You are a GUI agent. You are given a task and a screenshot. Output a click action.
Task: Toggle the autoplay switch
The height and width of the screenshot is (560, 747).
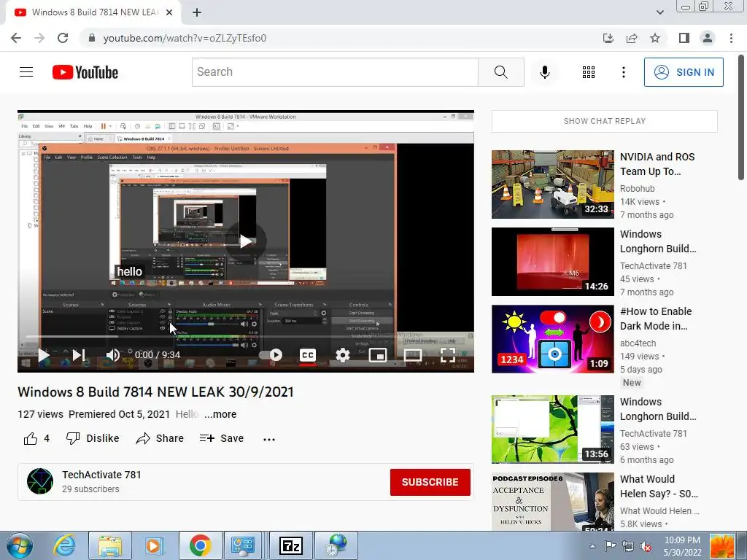pyautogui.click(x=271, y=355)
